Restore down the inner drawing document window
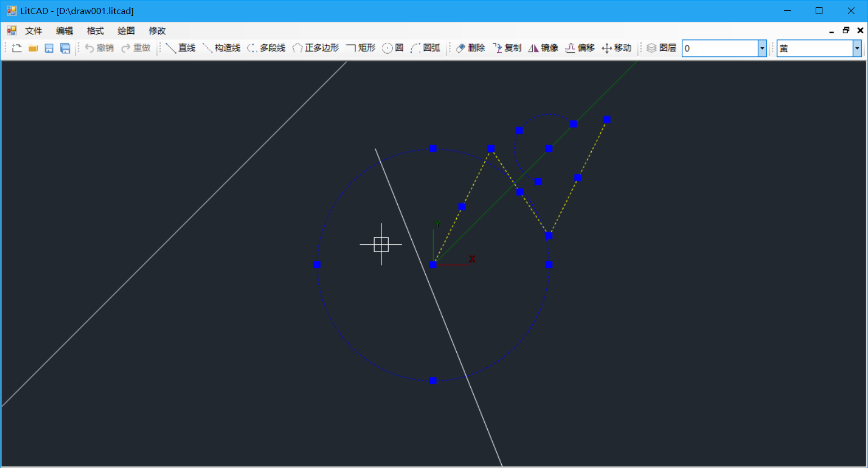Image resolution: width=868 pixels, height=468 pixels. pos(846,31)
